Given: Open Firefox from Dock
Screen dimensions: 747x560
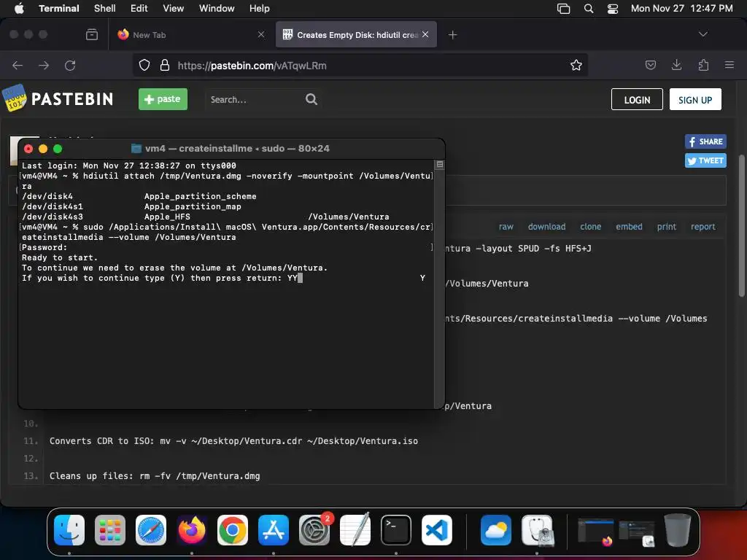Looking at the screenshot, I should click(x=192, y=530).
